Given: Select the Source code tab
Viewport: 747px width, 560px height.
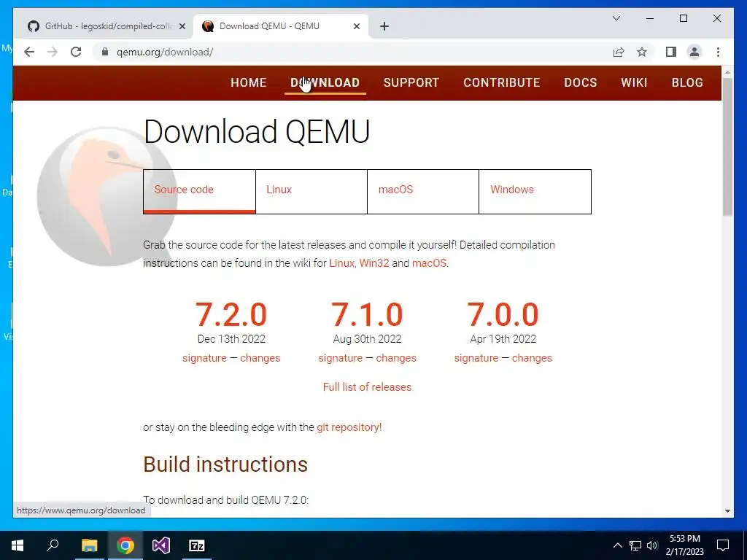Looking at the screenshot, I should coord(199,192).
